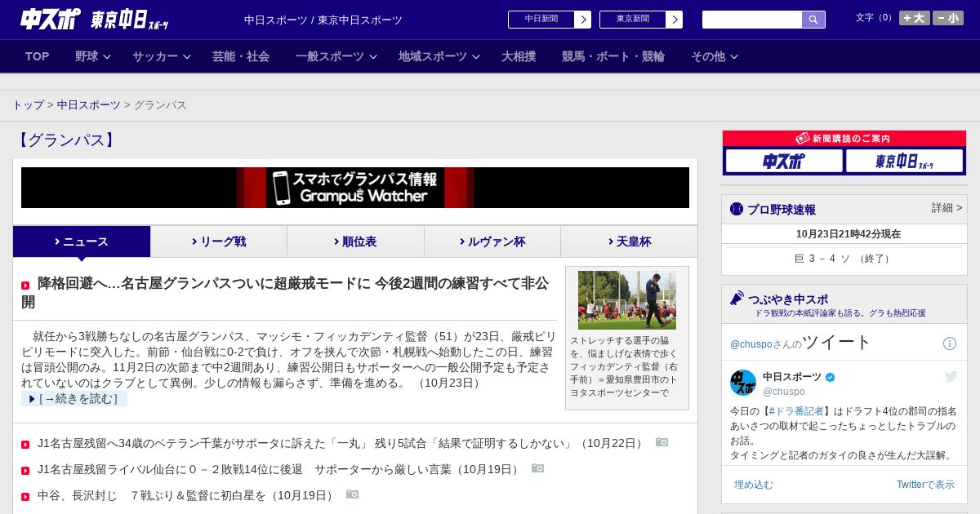Click the 中スポ 東京中日スポーツ header logo
Viewport: 980px width, 514px height.
point(95,20)
